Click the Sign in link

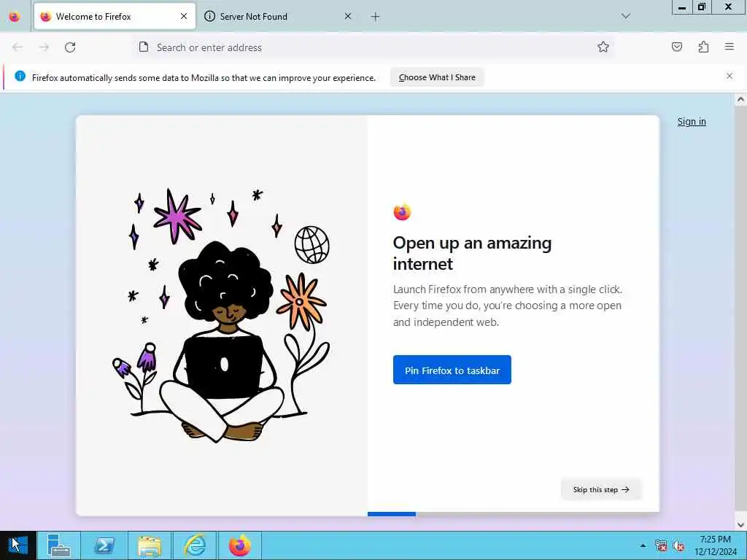(x=692, y=122)
